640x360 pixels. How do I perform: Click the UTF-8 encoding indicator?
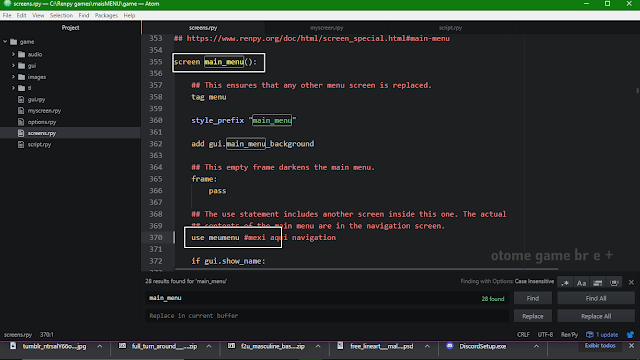click(545, 335)
